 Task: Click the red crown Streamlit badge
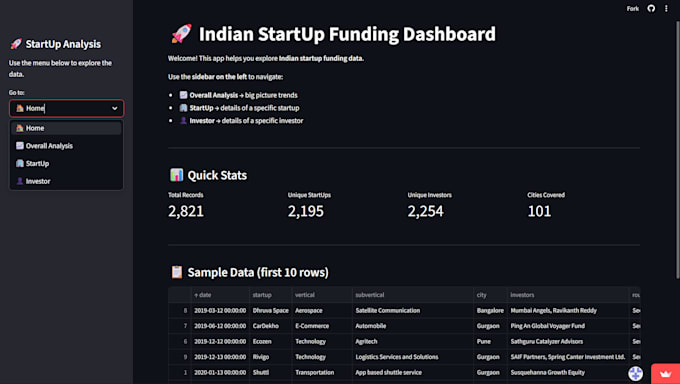pos(666,374)
